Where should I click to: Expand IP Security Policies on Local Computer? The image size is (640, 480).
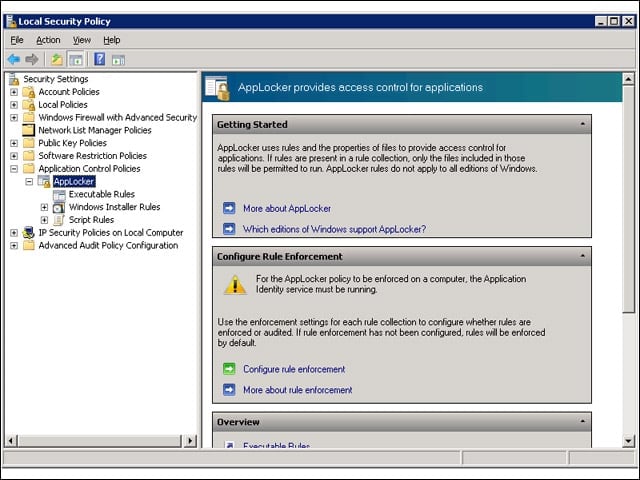point(14,233)
